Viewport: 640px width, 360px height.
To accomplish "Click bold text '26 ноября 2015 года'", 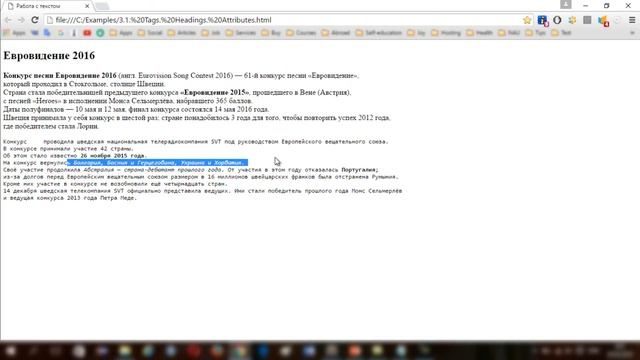I will (112, 156).
